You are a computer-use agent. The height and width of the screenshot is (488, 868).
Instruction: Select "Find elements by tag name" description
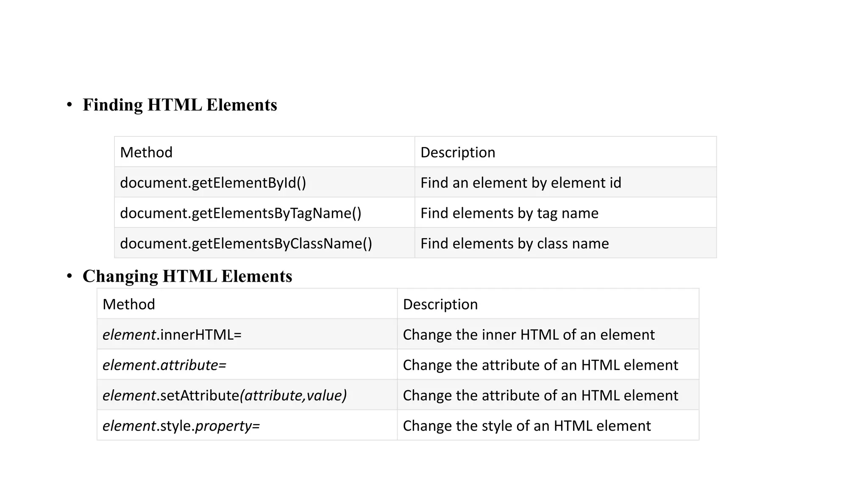point(509,213)
